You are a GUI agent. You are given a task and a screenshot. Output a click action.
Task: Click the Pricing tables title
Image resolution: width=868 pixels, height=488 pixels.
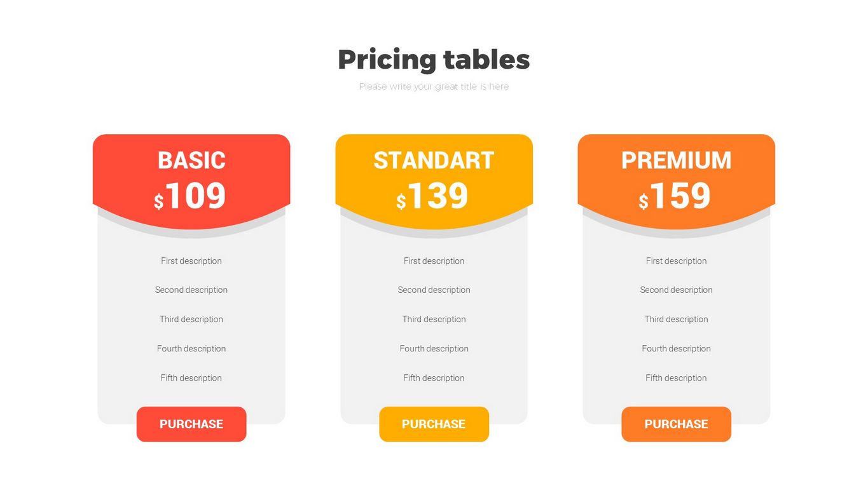coord(434,60)
